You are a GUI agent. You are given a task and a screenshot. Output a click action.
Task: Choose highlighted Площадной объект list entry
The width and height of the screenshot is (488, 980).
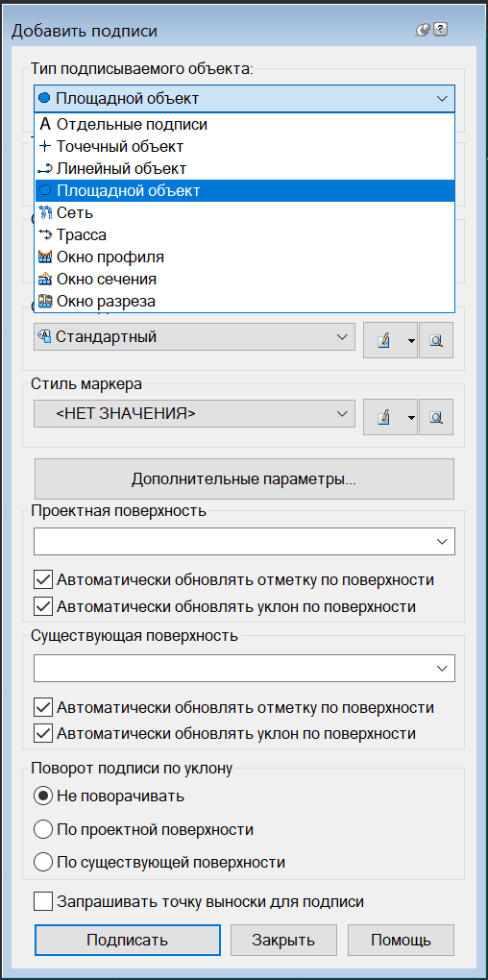[244, 190]
